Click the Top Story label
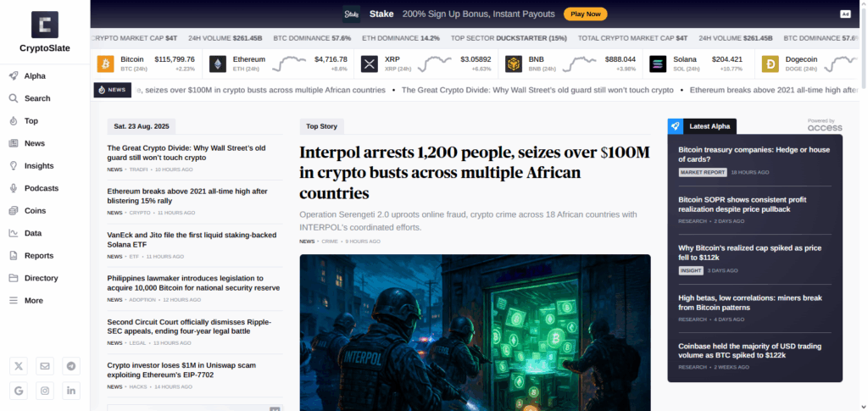Screen dimensions: 868x411 pyautogui.click(x=321, y=126)
